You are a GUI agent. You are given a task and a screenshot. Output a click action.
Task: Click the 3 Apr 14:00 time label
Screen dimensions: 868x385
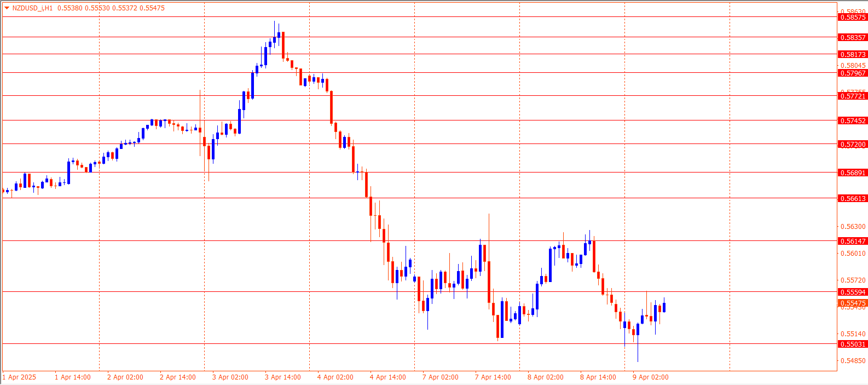pos(283,377)
